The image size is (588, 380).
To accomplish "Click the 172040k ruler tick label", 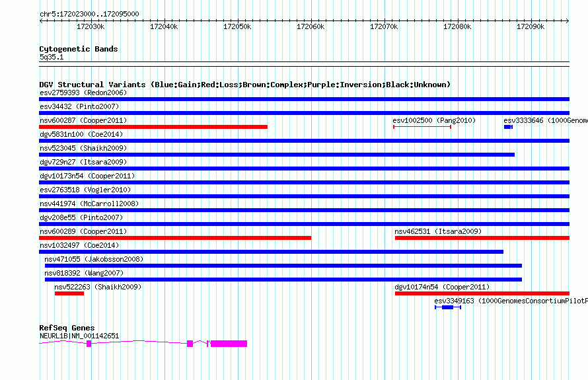I will (164, 26).
